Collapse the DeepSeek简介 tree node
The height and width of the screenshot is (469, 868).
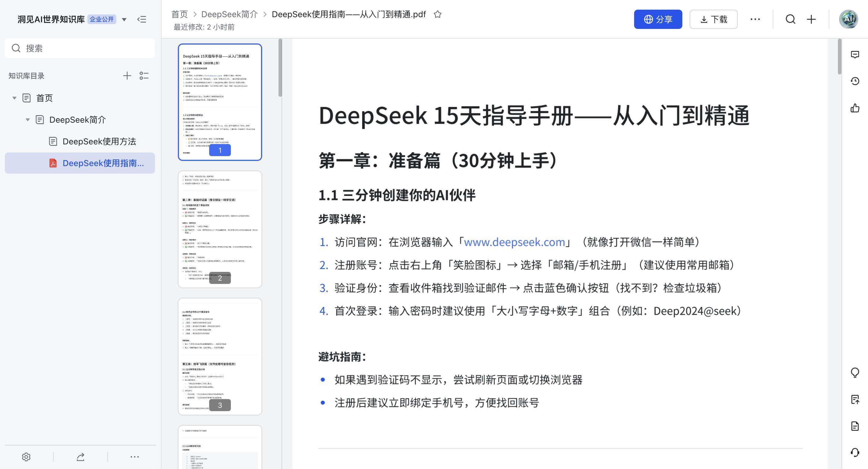point(28,120)
